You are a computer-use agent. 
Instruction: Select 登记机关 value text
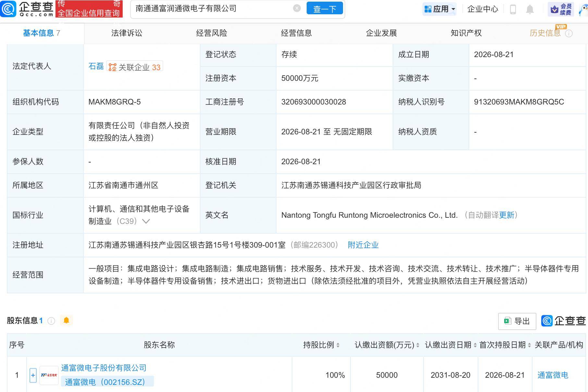pos(351,185)
